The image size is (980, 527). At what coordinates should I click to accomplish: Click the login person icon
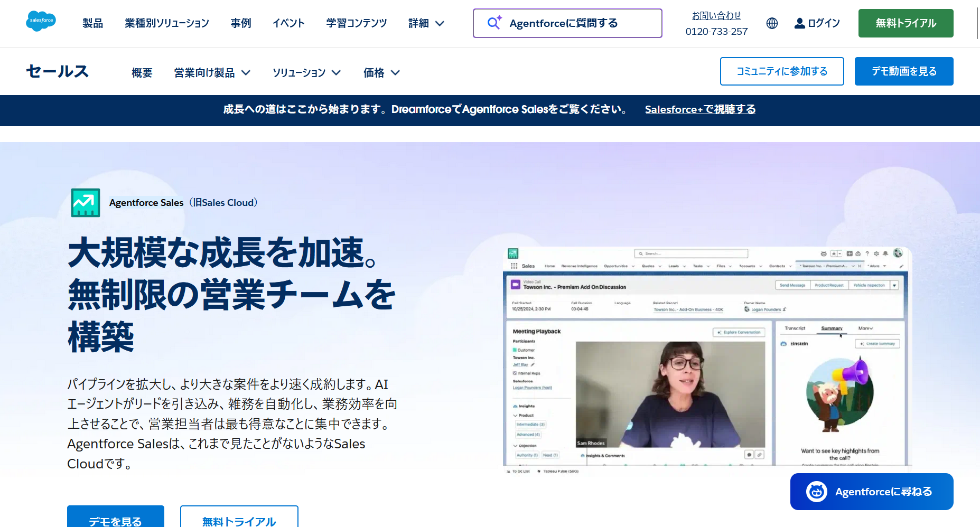[x=799, y=23]
